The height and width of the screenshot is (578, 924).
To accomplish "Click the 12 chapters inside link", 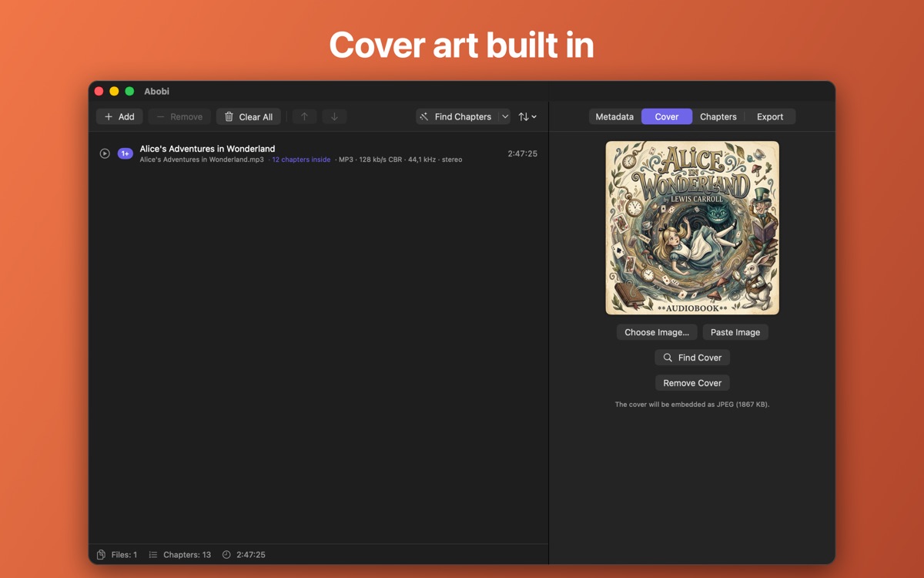I will pos(301,160).
